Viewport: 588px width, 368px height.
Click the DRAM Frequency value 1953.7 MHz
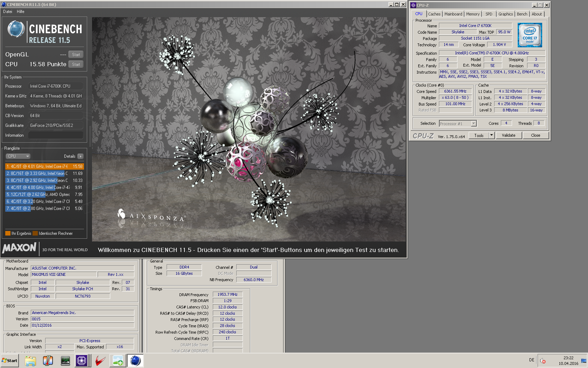coord(227,294)
